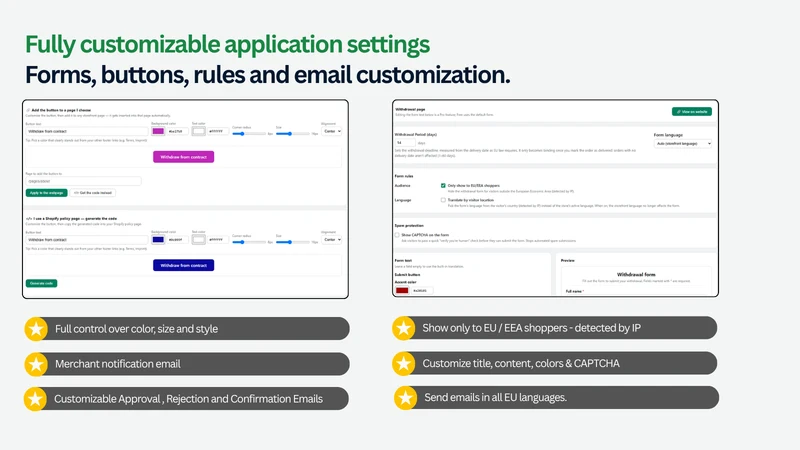Open the Form language dropdown
Image resolution: width=800 pixels, height=450 pixels.
(x=683, y=144)
